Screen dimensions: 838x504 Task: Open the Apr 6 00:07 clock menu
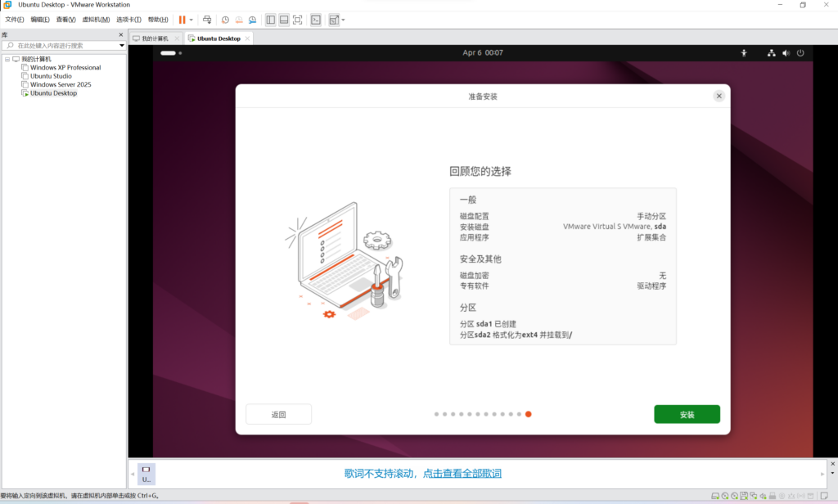point(483,53)
